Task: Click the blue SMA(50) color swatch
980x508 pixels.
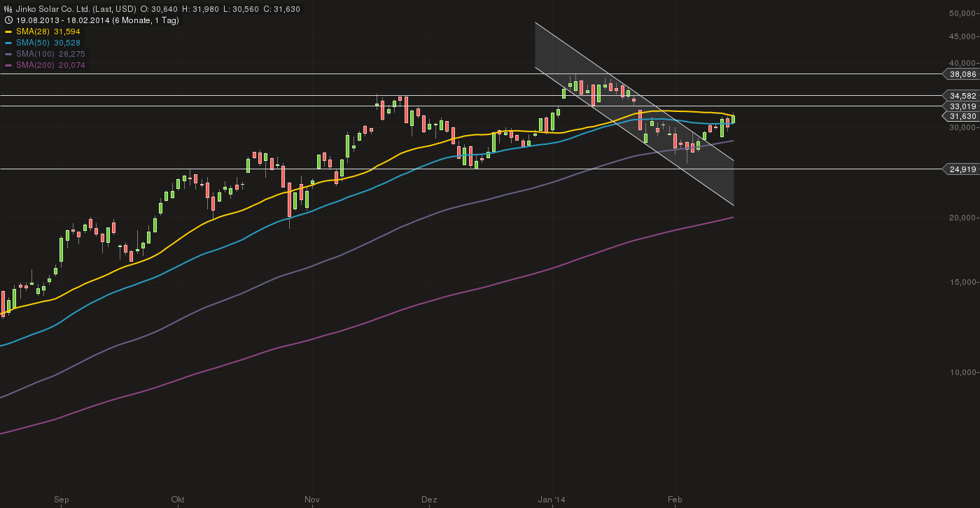Action: (8, 43)
